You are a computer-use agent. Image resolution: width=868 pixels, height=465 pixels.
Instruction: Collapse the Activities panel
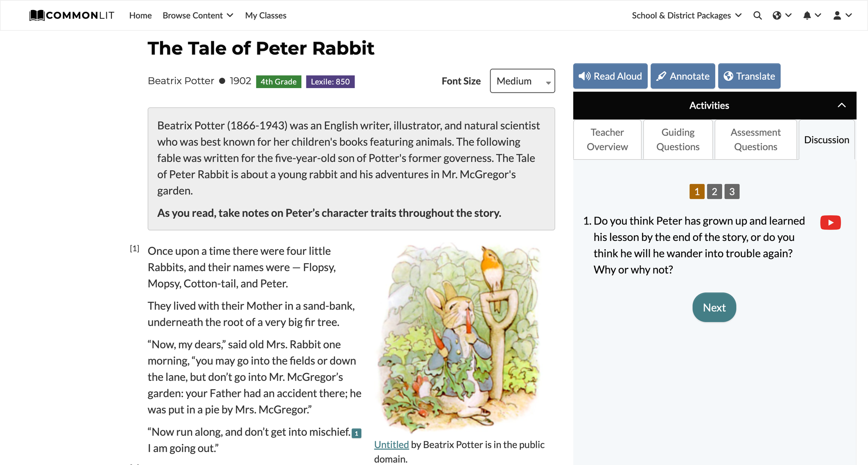click(842, 105)
